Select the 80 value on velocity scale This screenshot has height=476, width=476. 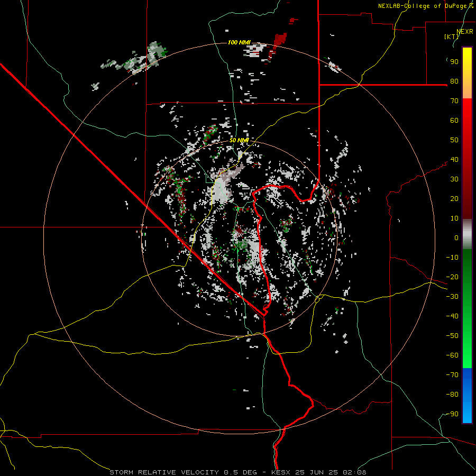click(454, 81)
